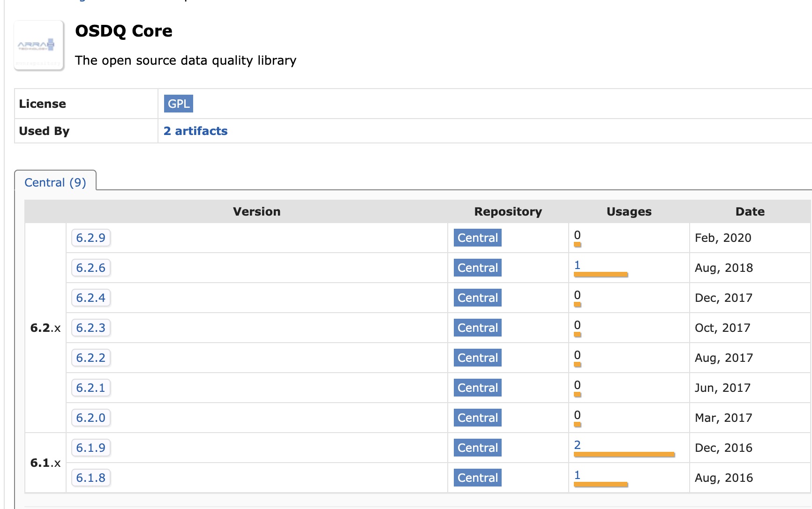Click the usages count 0 for 6.2.9
812x509 pixels.
(x=578, y=235)
